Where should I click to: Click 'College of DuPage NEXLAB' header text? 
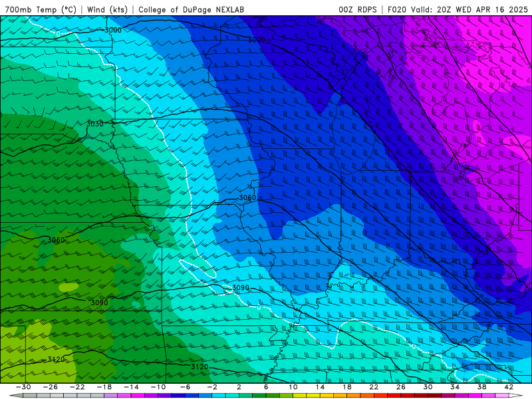coord(191,9)
